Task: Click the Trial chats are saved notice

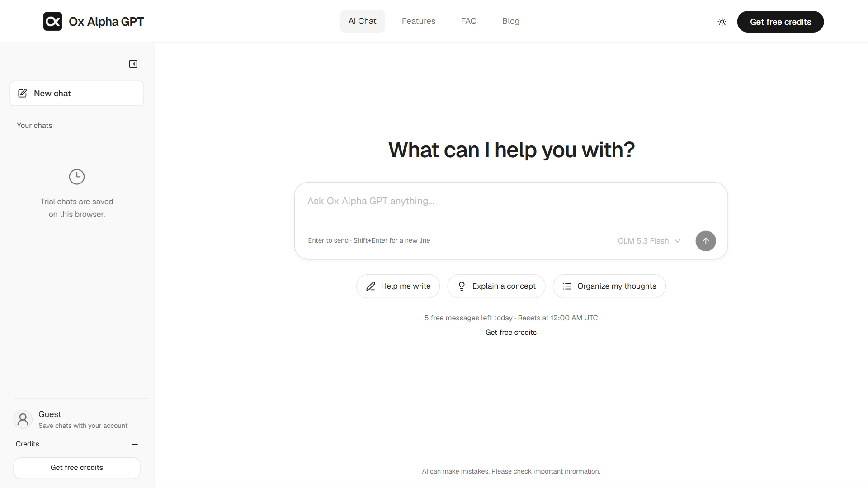Action: (77, 208)
